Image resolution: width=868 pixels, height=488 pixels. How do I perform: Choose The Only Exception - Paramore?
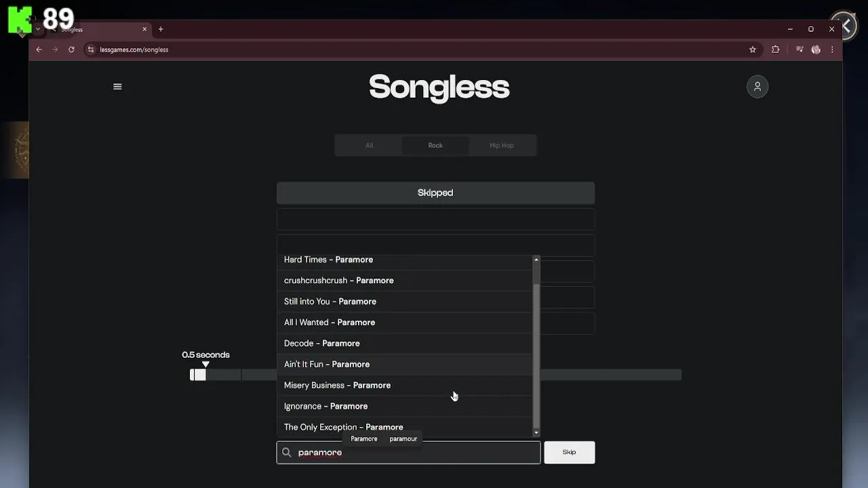tap(404, 427)
